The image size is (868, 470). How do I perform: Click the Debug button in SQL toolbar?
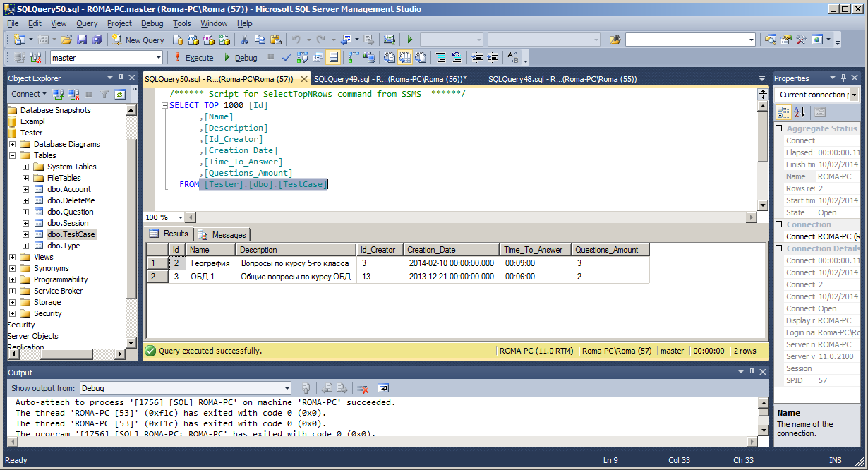pyautogui.click(x=240, y=58)
